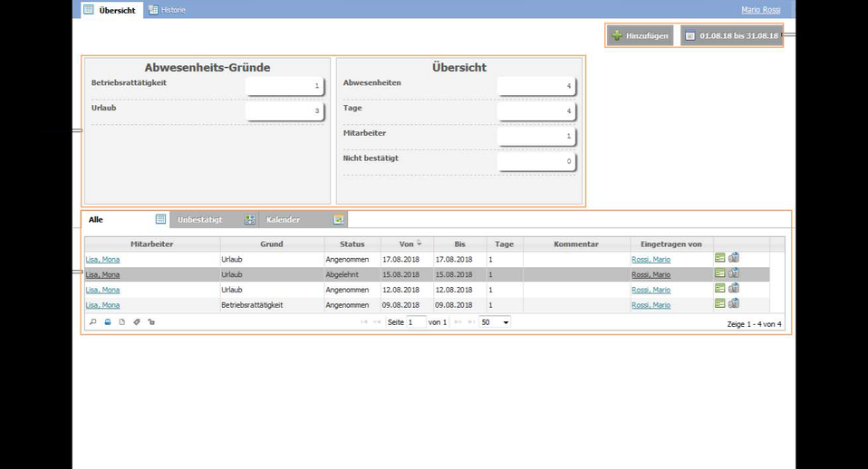Go to previous page with pager icon
This screenshot has height=469, width=868.
[377, 322]
